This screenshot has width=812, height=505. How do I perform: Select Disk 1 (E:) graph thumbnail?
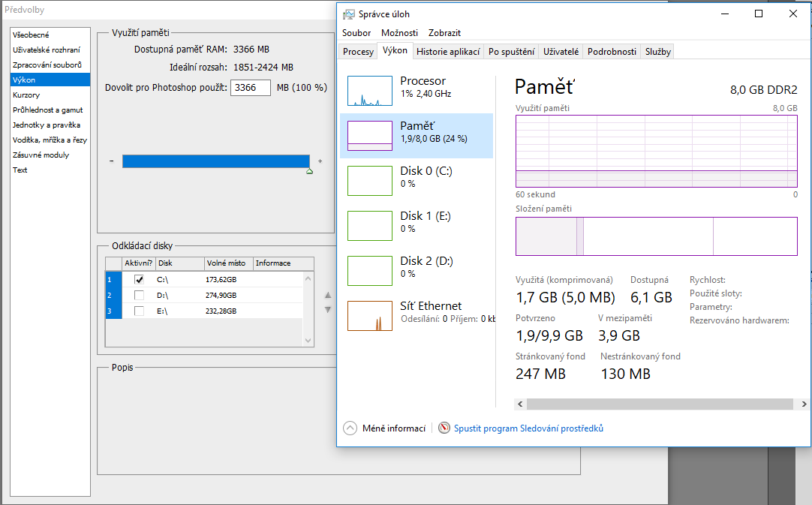(x=369, y=226)
